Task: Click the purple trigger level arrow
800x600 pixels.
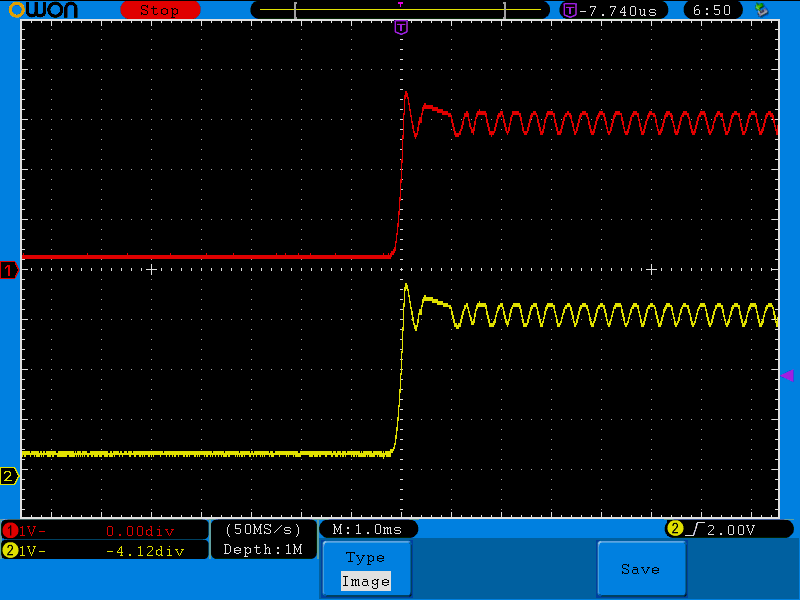Action: click(787, 375)
